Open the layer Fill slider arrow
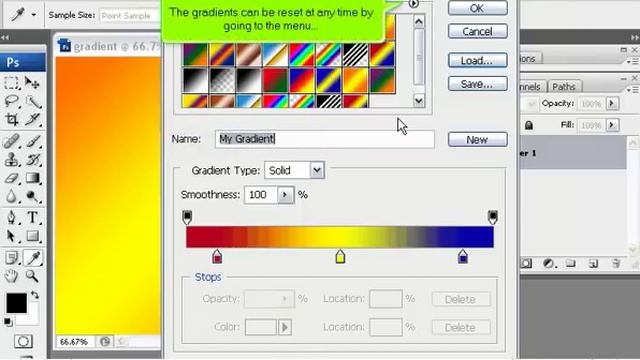640x360 pixels. (x=611, y=125)
